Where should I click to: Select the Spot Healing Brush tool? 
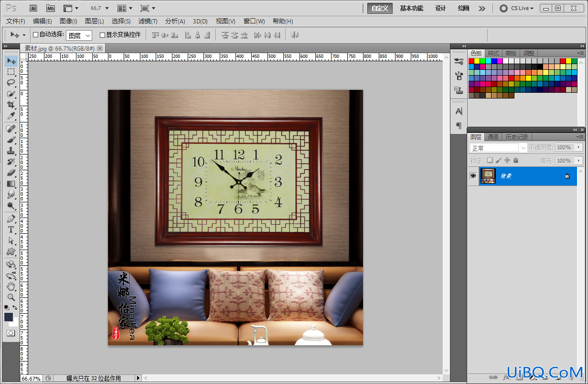coord(11,129)
